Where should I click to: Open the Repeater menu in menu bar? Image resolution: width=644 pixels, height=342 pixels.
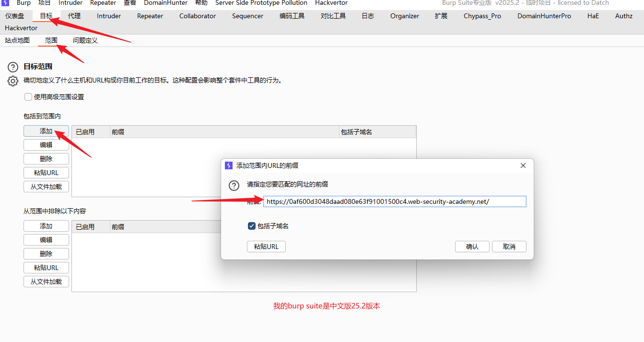(x=103, y=3)
